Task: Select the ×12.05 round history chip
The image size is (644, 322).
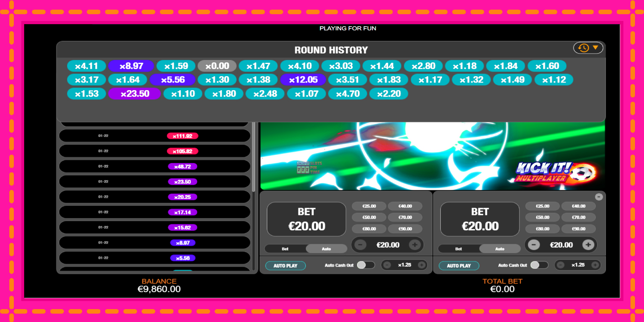Action: click(x=303, y=80)
